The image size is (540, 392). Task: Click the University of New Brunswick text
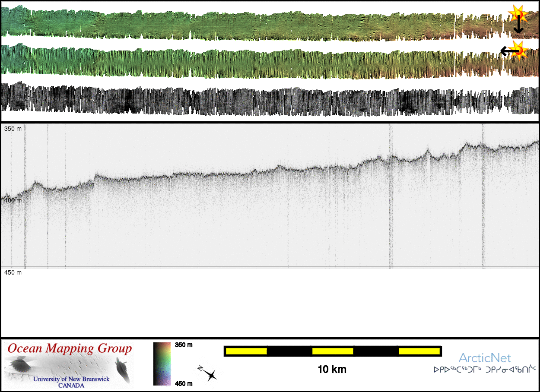(71, 379)
